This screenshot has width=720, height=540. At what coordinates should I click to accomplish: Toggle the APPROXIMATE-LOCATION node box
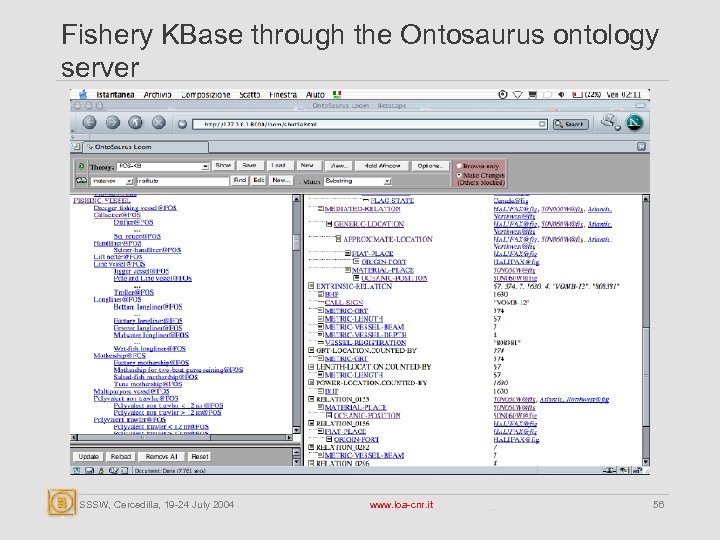click(x=338, y=239)
